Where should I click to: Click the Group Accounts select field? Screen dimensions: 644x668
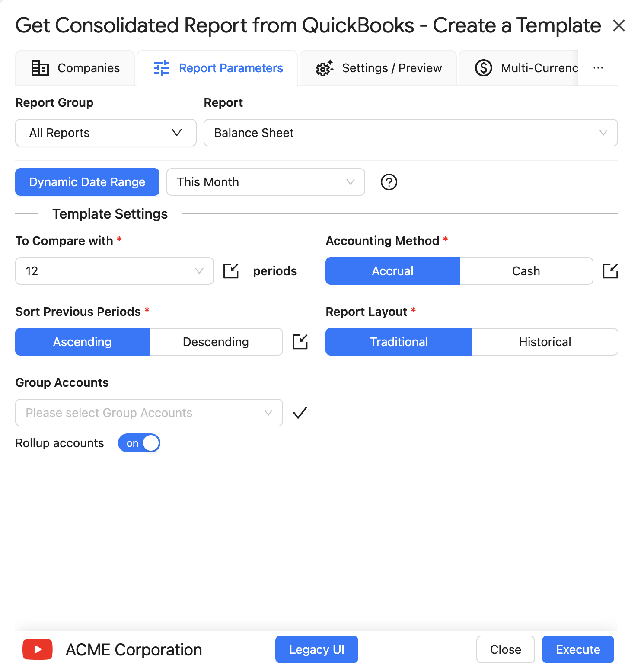pos(149,413)
